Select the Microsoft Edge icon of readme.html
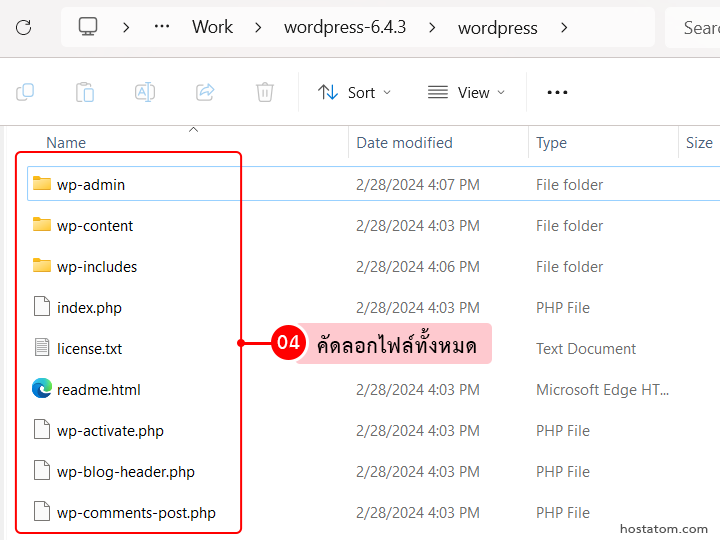The height and width of the screenshot is (540, 720). point(41,389)
